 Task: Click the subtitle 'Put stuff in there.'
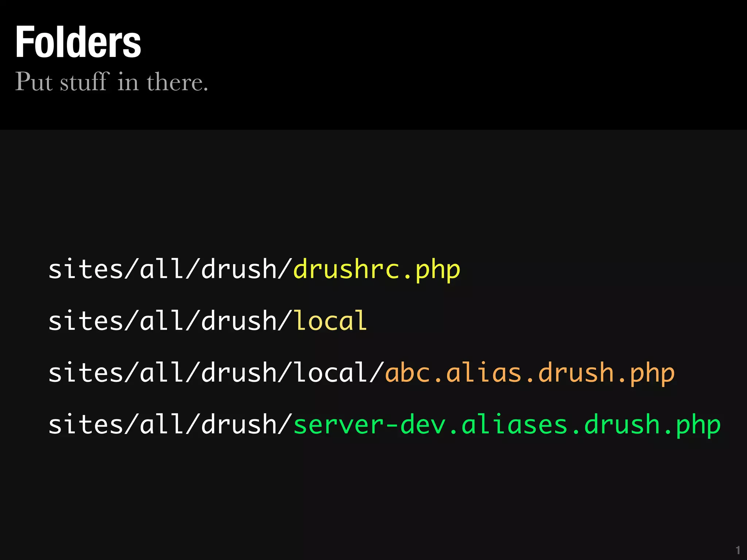[x=111, y=82]
